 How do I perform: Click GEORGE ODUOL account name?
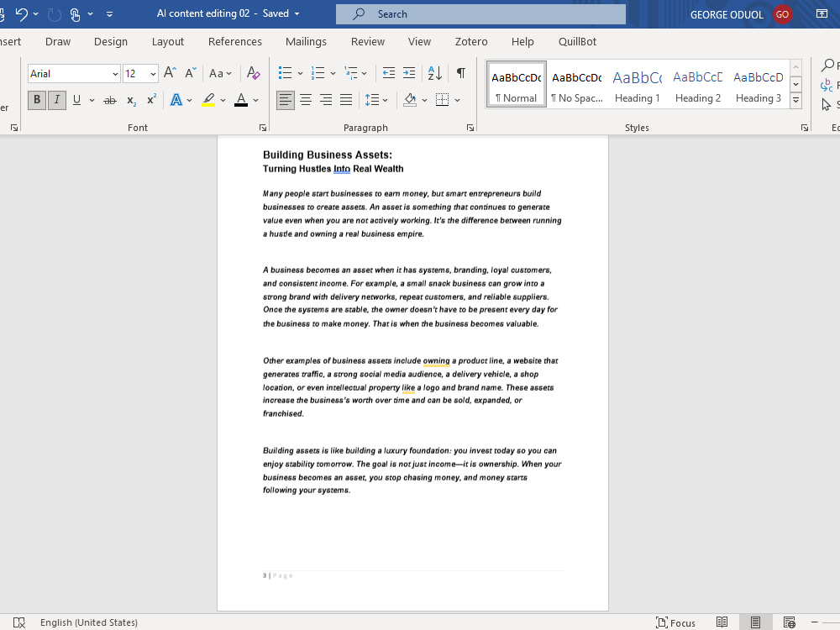727,14
